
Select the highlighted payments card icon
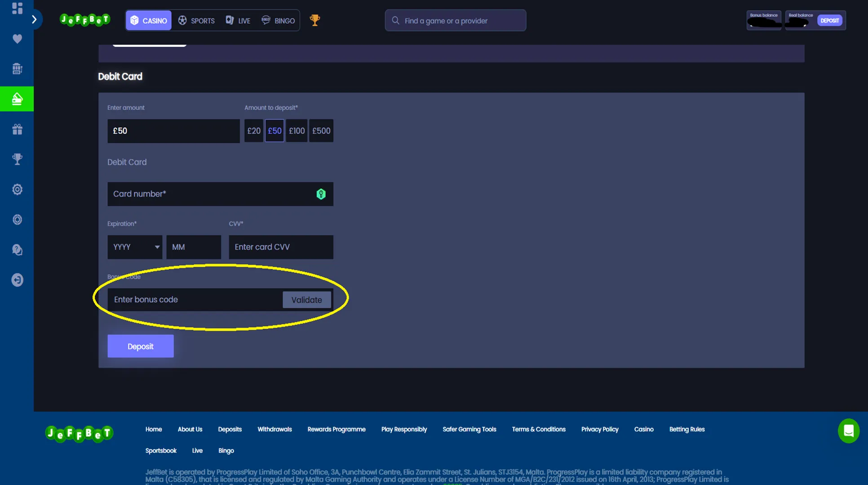click(x=17, y=99)
